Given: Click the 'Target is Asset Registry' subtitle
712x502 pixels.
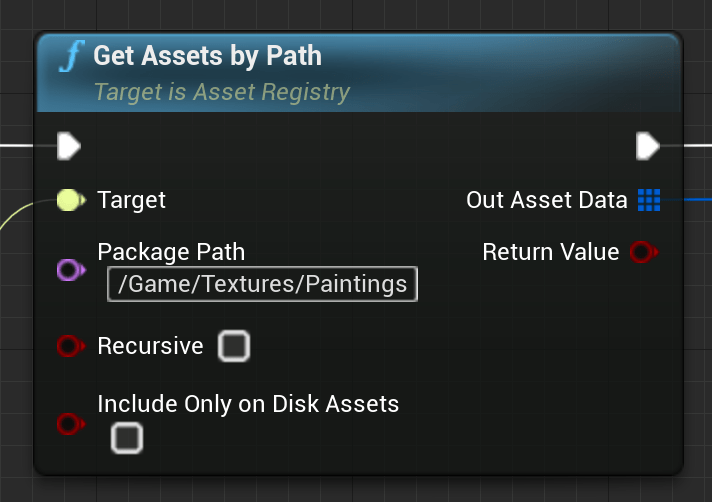Looking at the screenshot, I should point(221,93).
